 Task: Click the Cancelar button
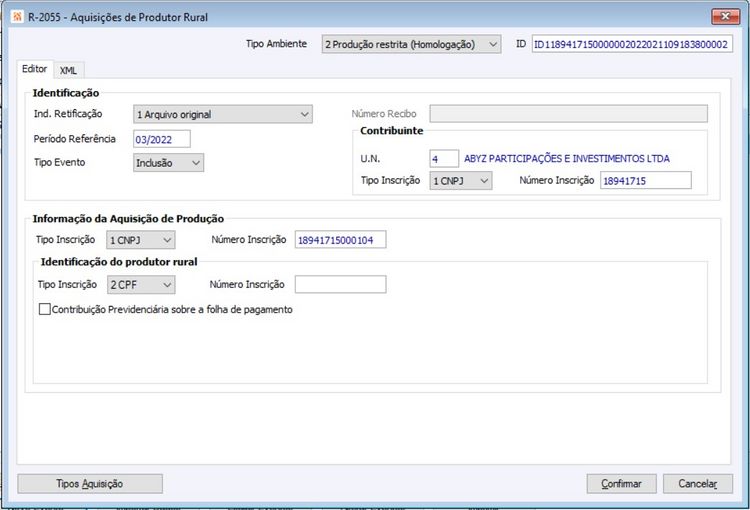[698, 484]
